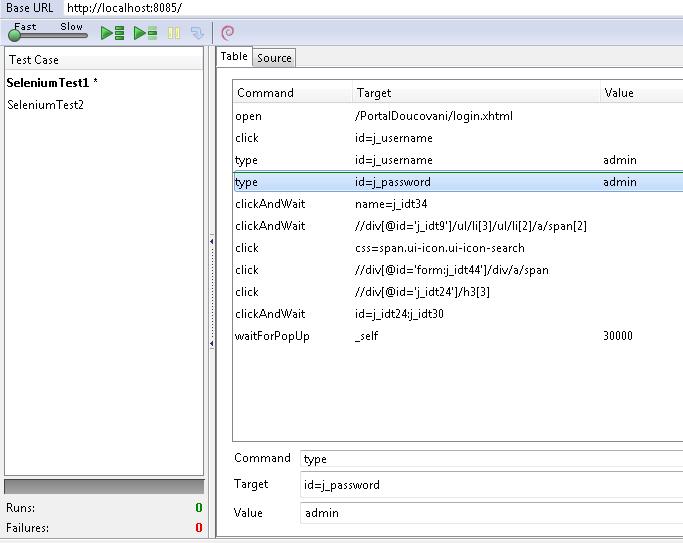The height and width of the screenshot is (543, 683).
Task: Click the Value column header
Action: click(x=641, y=93)
